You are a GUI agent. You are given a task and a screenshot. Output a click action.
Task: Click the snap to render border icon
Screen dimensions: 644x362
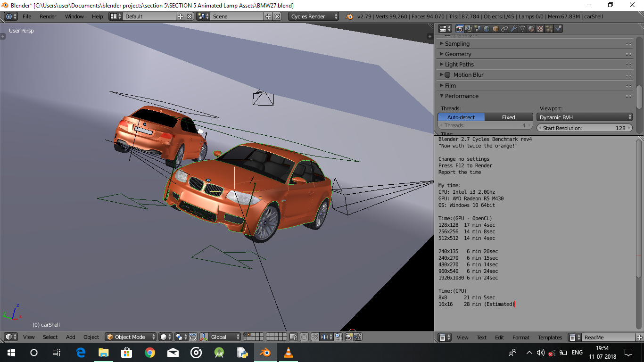click(x=339, y=337)
